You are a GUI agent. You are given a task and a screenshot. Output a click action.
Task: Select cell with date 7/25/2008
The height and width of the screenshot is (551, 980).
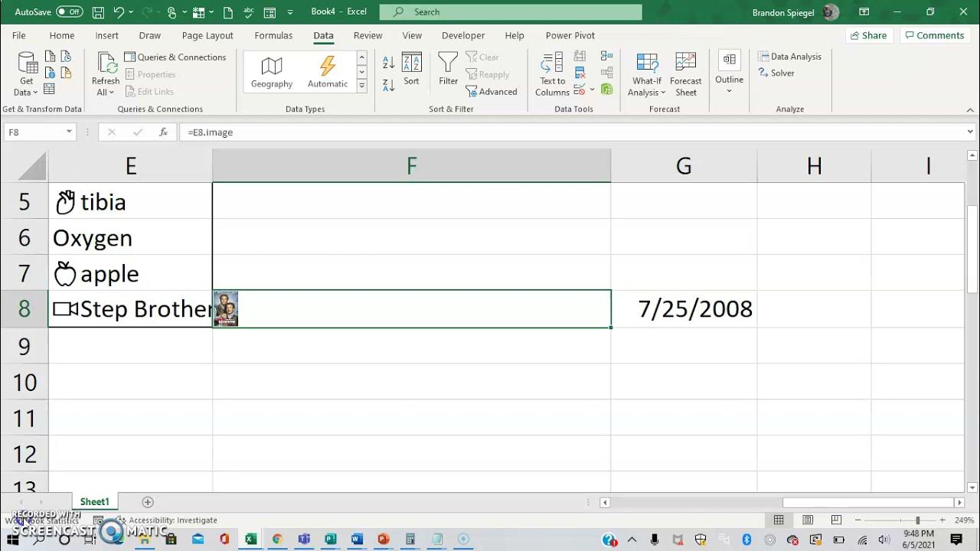(x=684, y=309)
